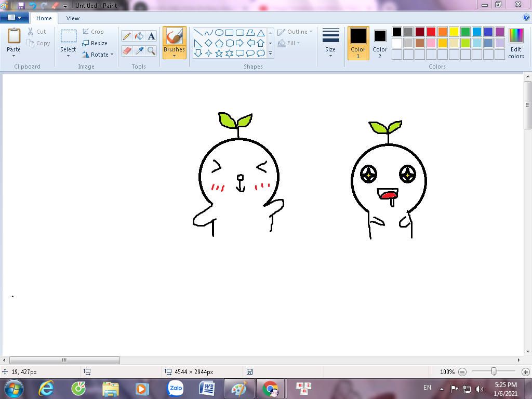The height and width of the screenshot is (399, 532).
Task: Select the Six-point star shape
Action: 229,54
